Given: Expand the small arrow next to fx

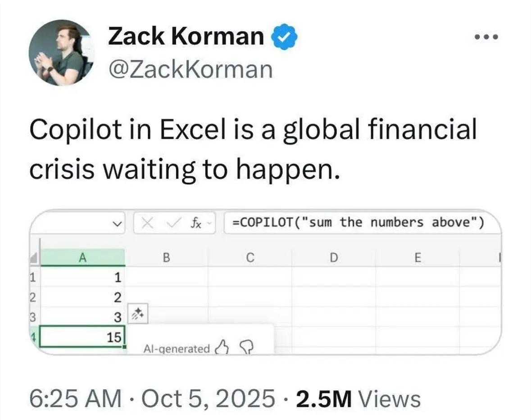Looking at the screenshot, I should pyautogui.click(x=208, y=223).
